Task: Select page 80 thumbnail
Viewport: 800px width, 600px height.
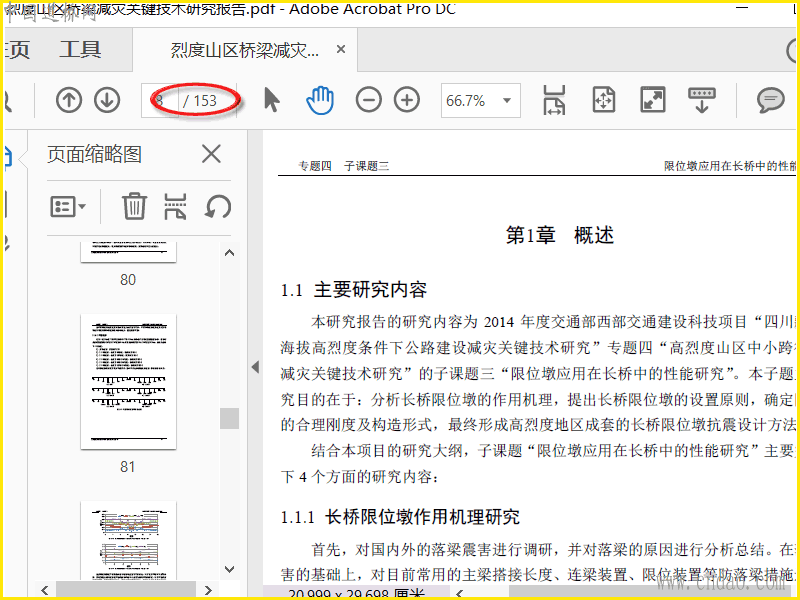Action: 128,252
